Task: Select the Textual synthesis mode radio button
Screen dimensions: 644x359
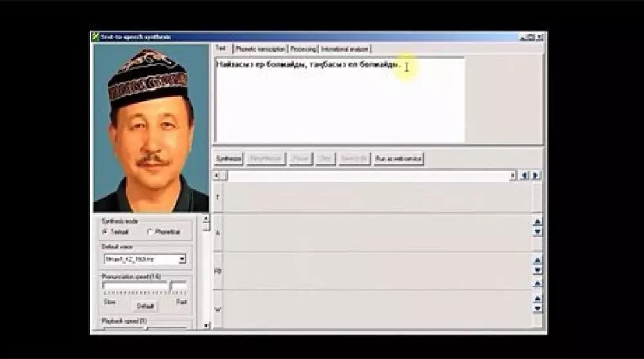Action: [x=106, y=231]
